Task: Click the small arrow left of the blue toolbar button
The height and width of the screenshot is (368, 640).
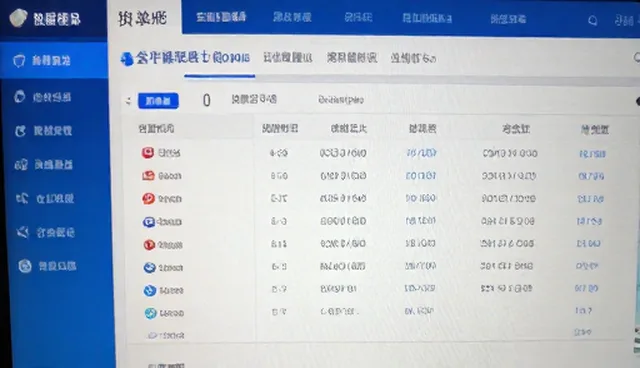Action: click(x=128, y=101)
